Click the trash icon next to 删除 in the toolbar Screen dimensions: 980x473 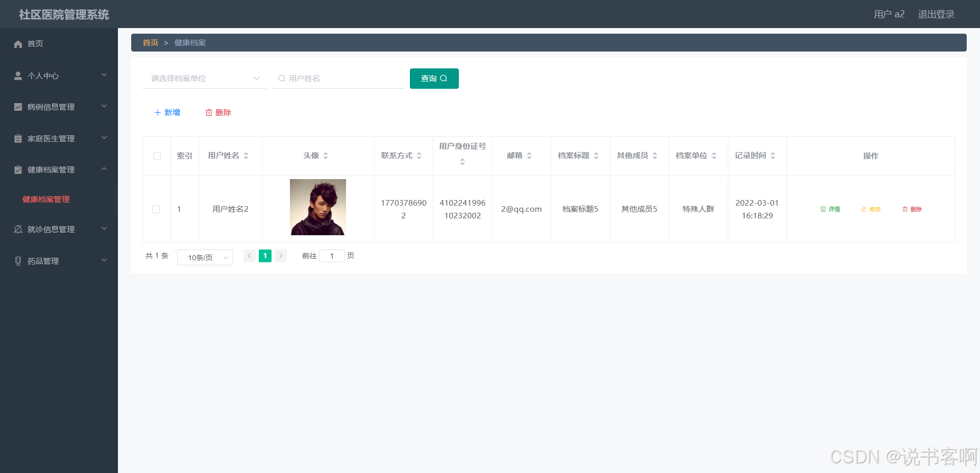[x=209, y=112]
